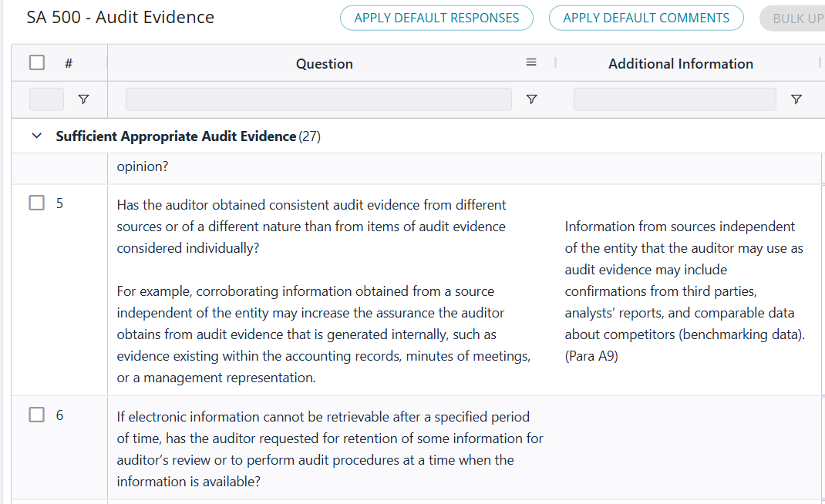Screen dimensions: 825x504
Task: Sort by the Additional Information column header
Action: click(x=680, y=64)
